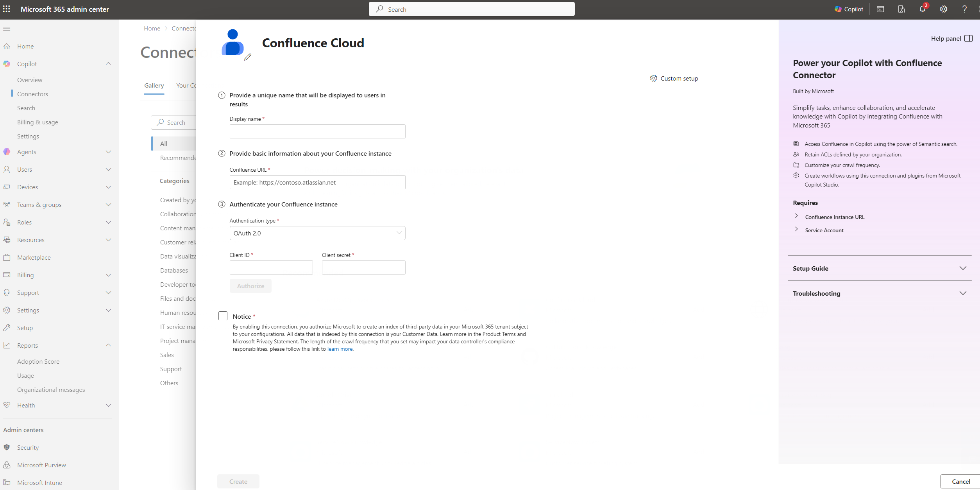This screenshot has height=490, width=980.
Task: Open the settings gear in top bar
Action: point(943,9)
